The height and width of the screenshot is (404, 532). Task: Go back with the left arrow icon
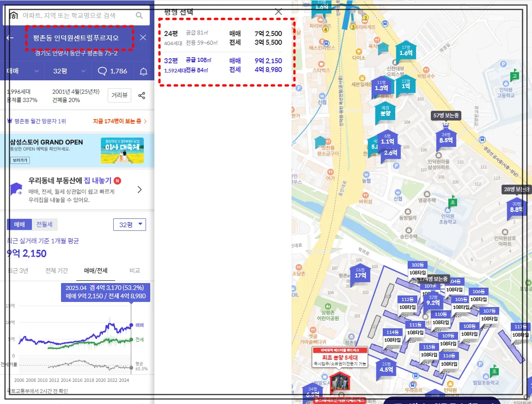(x=10, y=37)
